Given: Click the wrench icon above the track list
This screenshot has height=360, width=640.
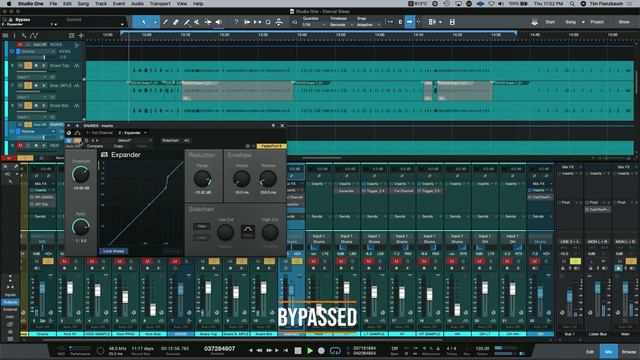Looking at the screenshot, I should 24,36.
